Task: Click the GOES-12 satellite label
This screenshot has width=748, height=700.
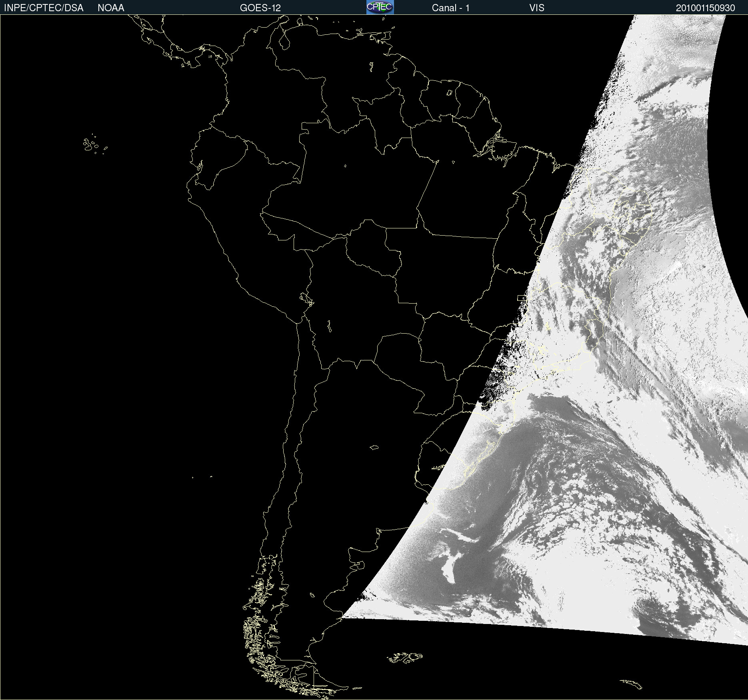Action: (260, 8)
